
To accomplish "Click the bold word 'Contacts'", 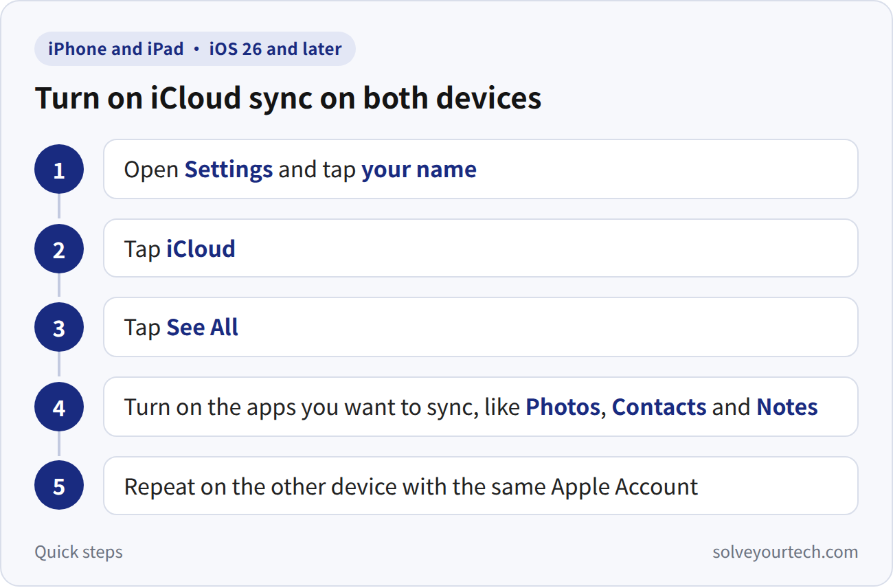I will point(659,407).
